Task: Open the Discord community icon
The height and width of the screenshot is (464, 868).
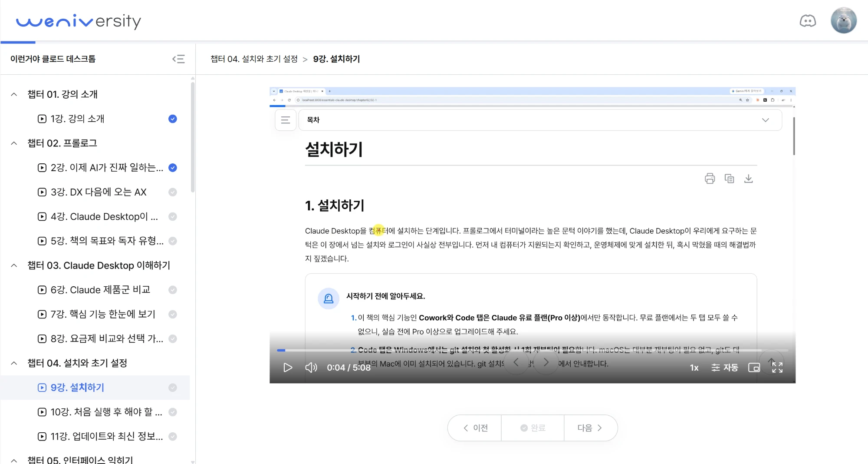Action: point(808,21)
